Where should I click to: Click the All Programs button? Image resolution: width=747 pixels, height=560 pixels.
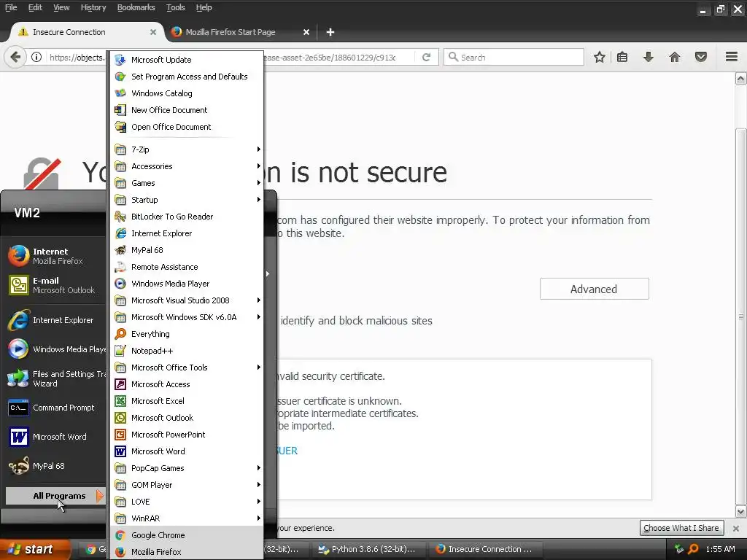54,496
